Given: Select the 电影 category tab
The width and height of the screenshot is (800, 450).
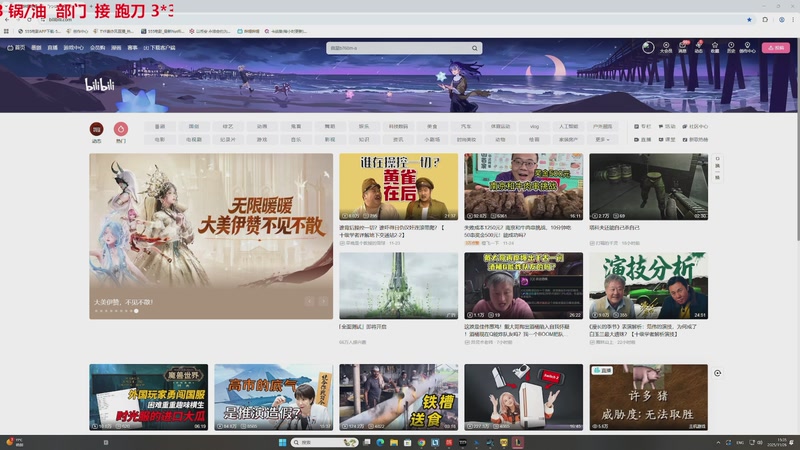Looking at the screenshot, I should click(x=160, y=139).
